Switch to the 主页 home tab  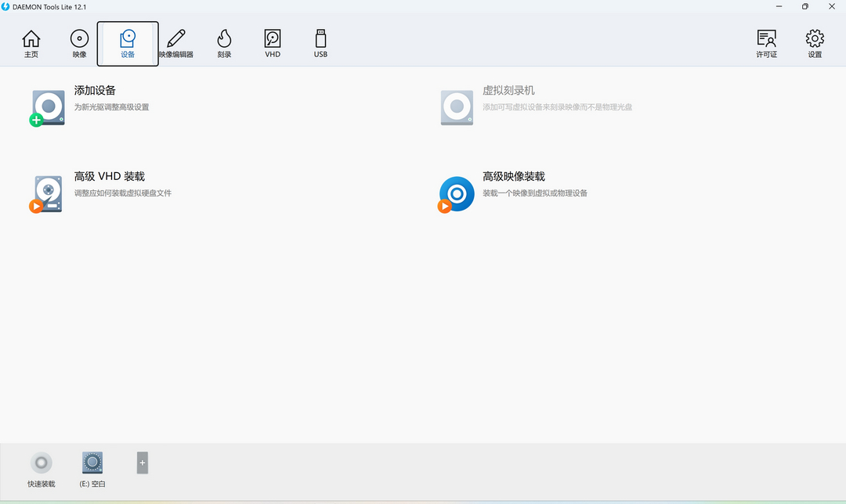(31, 43)
